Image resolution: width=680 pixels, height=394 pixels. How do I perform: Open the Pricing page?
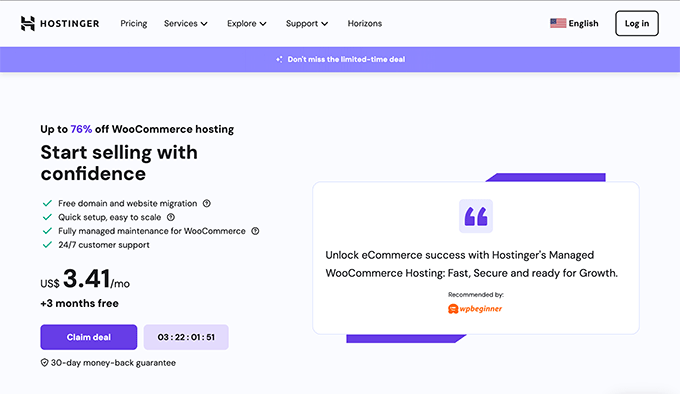click(134, 23)
